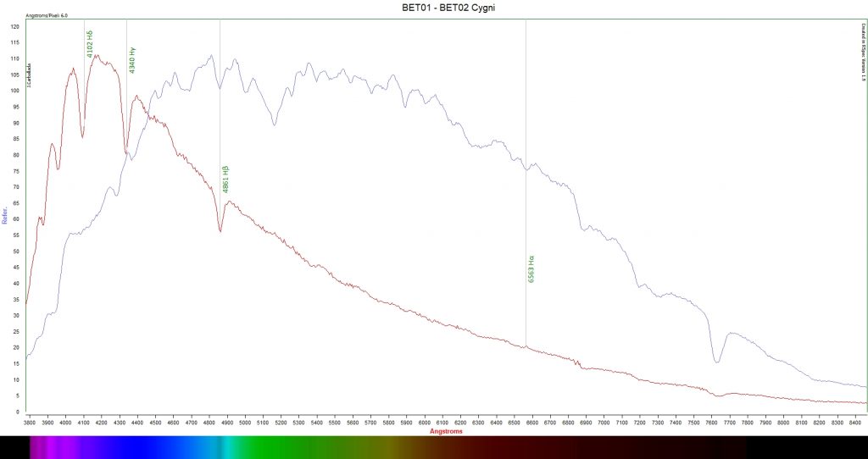Click the blue curve's deep dip near 7600
This screenshot has height=459, width=868.
click(717, 362)
